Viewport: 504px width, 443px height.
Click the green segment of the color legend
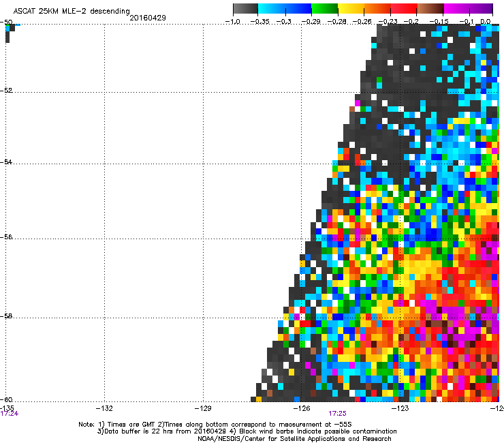pos(324,9)
